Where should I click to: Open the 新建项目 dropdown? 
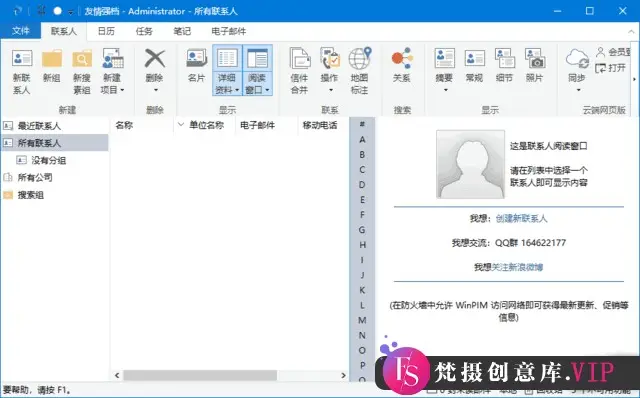[112, 71]
